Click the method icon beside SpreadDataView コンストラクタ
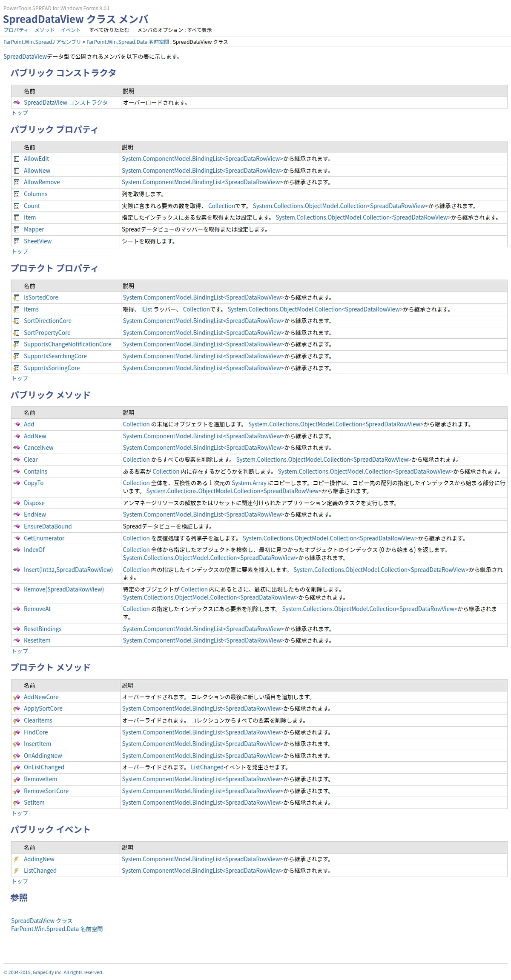This screenshot has width=511, height=980. [x=17, y=103]
